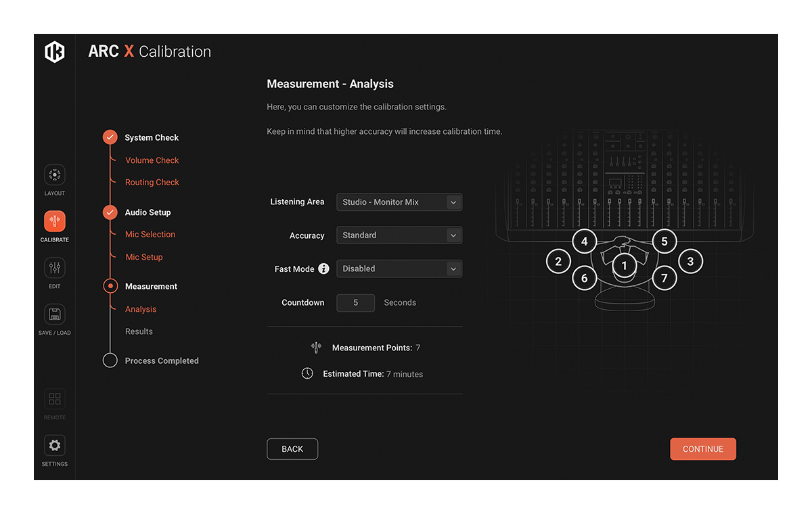Click the microphone icon beside Measurement Points
Screen dimensions: 812x514
(x=316, y=348)
